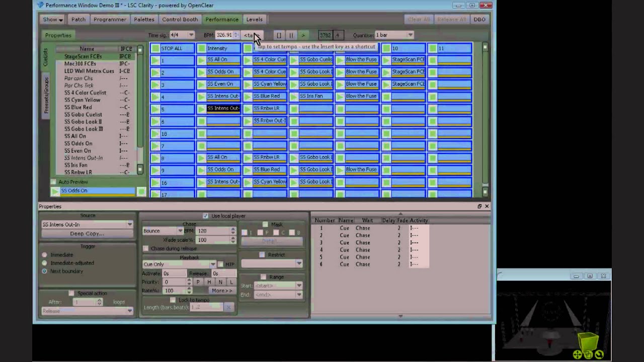Viewport: 644px width, 362px height.
Task: Switch to the Programmer tab
Action: click(110, 20)
